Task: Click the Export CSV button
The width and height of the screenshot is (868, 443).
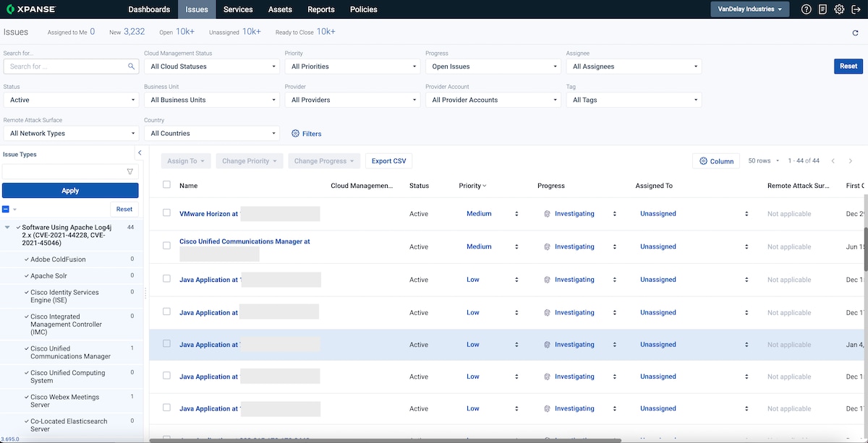Action: click(x=388, y=161)
